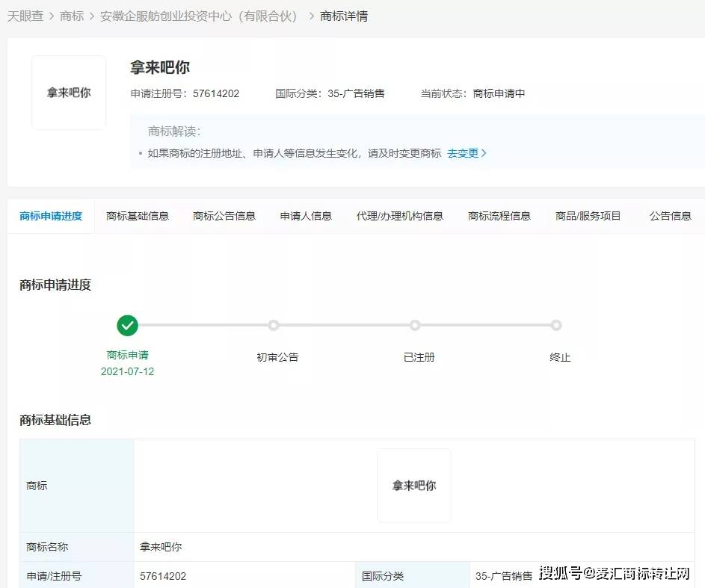Click 当前状态 商标申请中 text
Screen dimensions: 705x588
[x=472, y=93]
